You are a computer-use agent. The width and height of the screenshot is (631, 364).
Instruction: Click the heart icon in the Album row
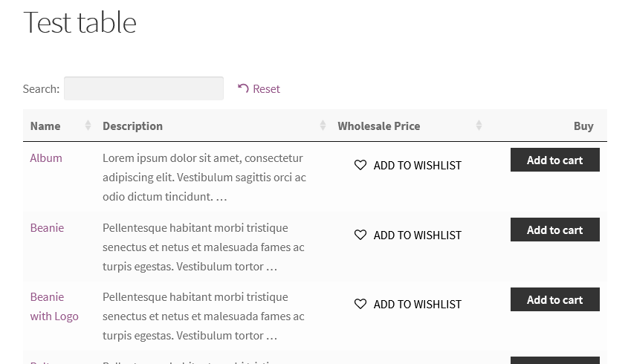[x=360, y=165]
